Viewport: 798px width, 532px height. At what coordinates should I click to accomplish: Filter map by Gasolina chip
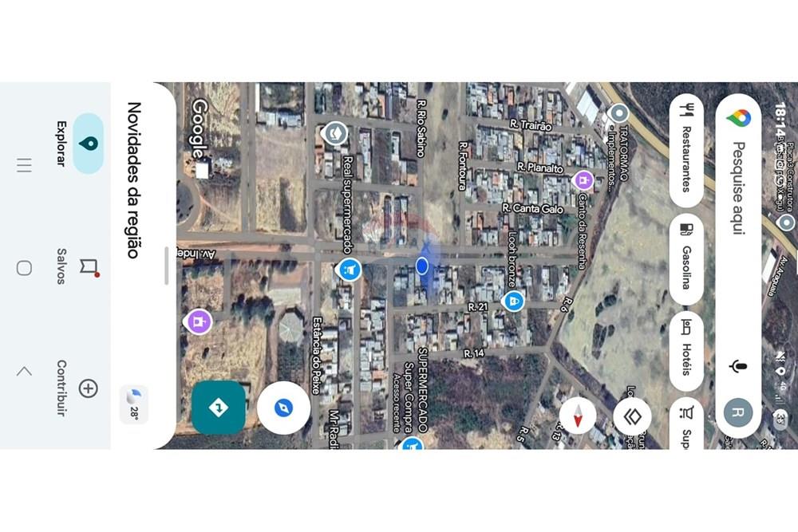tap(686, 259)
